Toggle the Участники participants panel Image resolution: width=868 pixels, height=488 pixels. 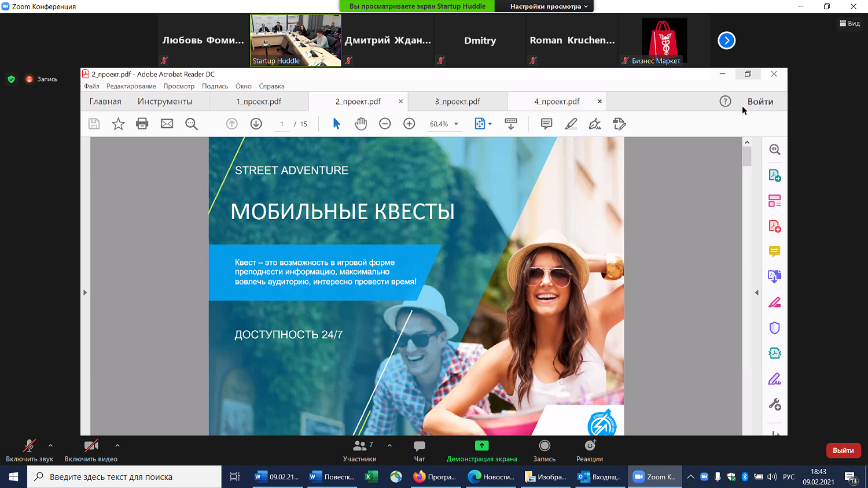click(360, 450)
